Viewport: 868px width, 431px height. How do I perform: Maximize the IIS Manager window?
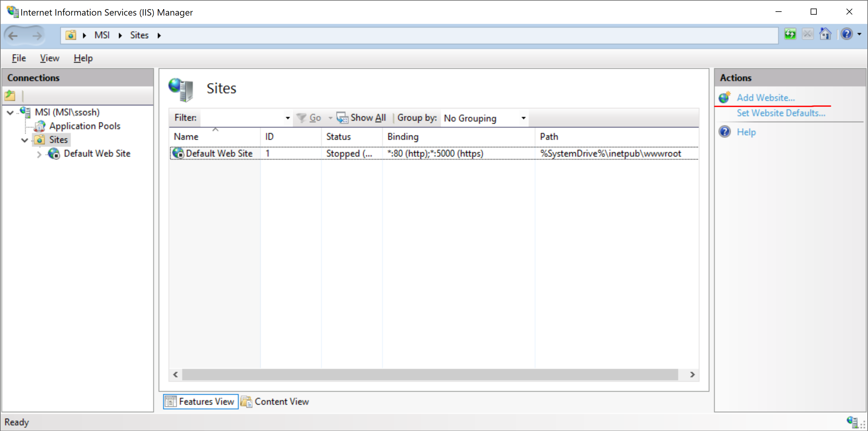click(813, 12)
